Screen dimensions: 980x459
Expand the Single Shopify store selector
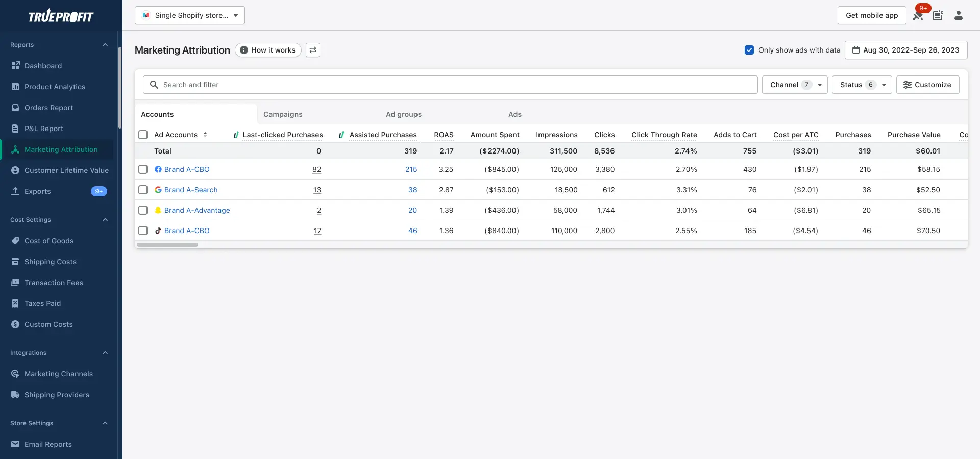point(190,15)
